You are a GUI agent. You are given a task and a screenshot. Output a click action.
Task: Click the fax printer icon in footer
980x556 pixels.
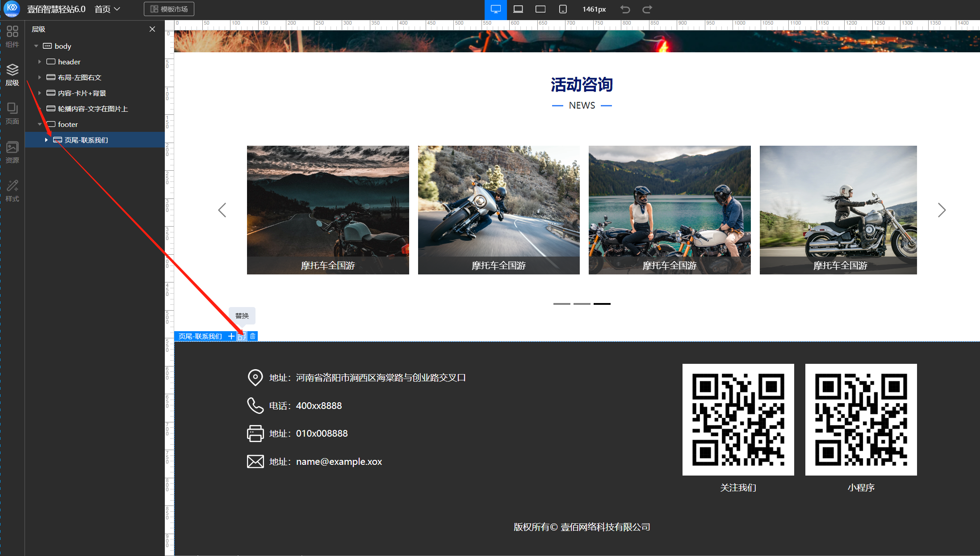pyautogui.click(x=255, y=434)
